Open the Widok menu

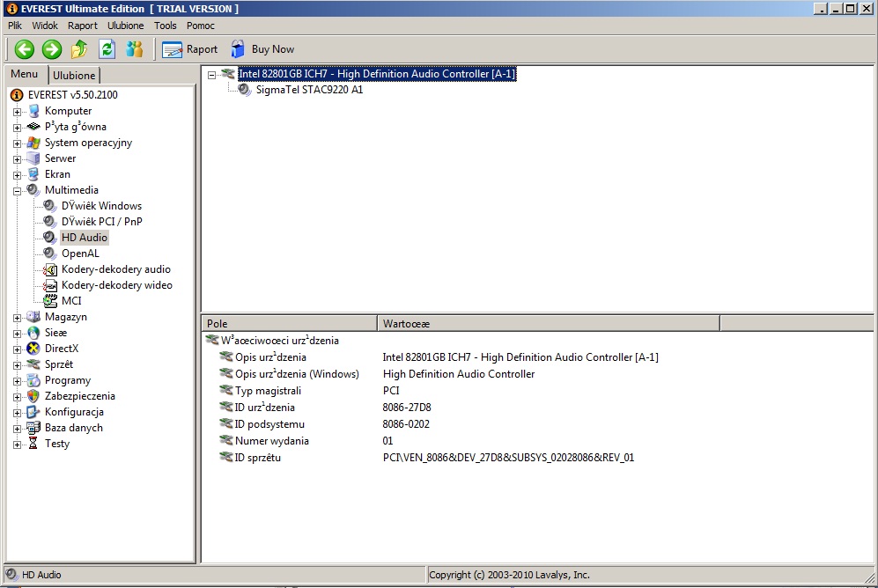pos(45,26)
